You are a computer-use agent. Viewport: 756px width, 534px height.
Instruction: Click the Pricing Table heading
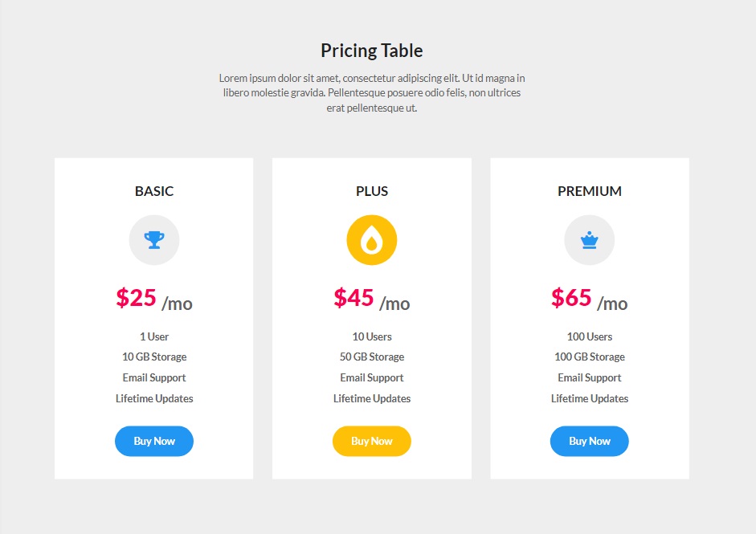coord(371,51)
